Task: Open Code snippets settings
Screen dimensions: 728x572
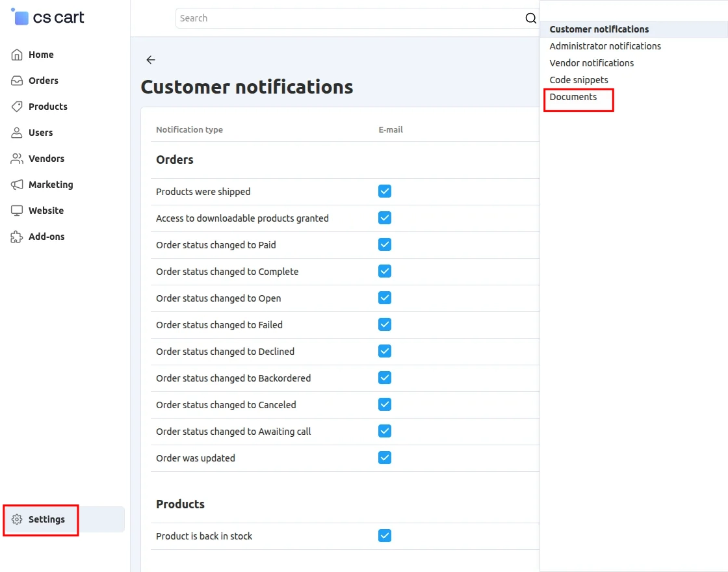Action: tap(578, 79)
